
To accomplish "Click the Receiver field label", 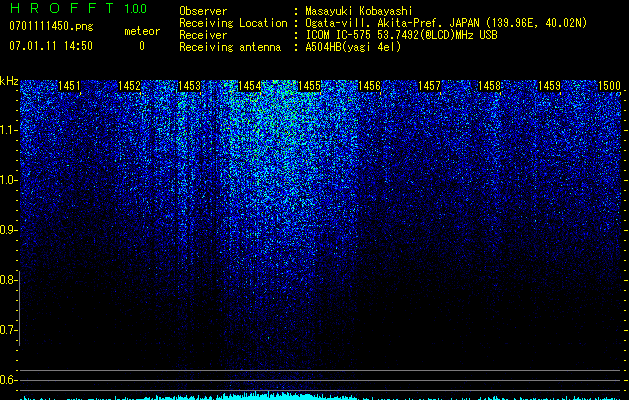I will tap(203, 35).
